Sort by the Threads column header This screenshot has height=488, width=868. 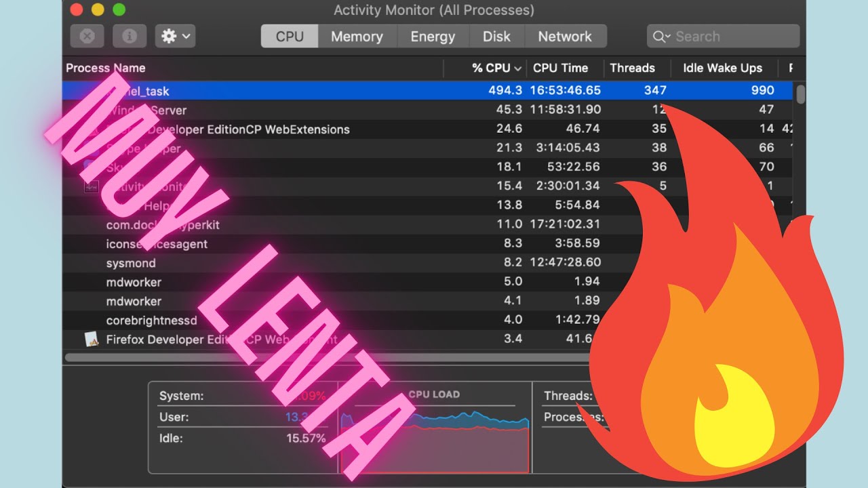point(632,68)
